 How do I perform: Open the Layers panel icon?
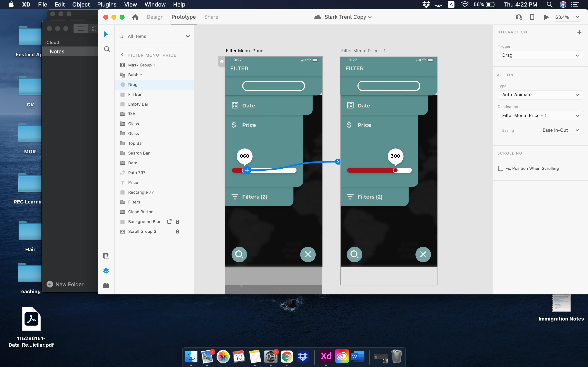(106, 271)
